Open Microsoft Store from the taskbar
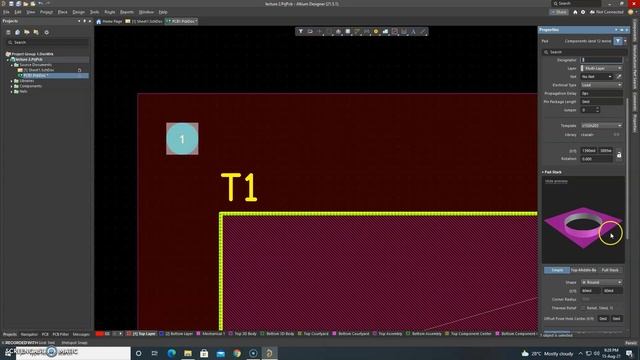 click(204, 353)
